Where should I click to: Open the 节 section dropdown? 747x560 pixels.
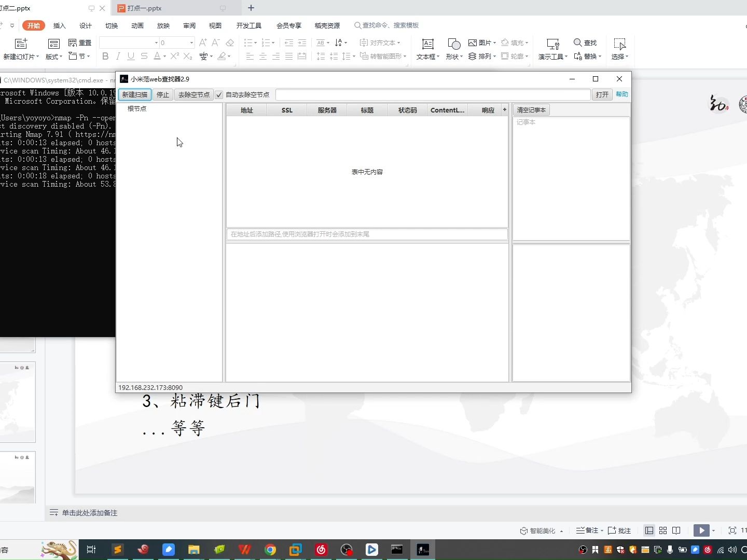pos(79,56)
